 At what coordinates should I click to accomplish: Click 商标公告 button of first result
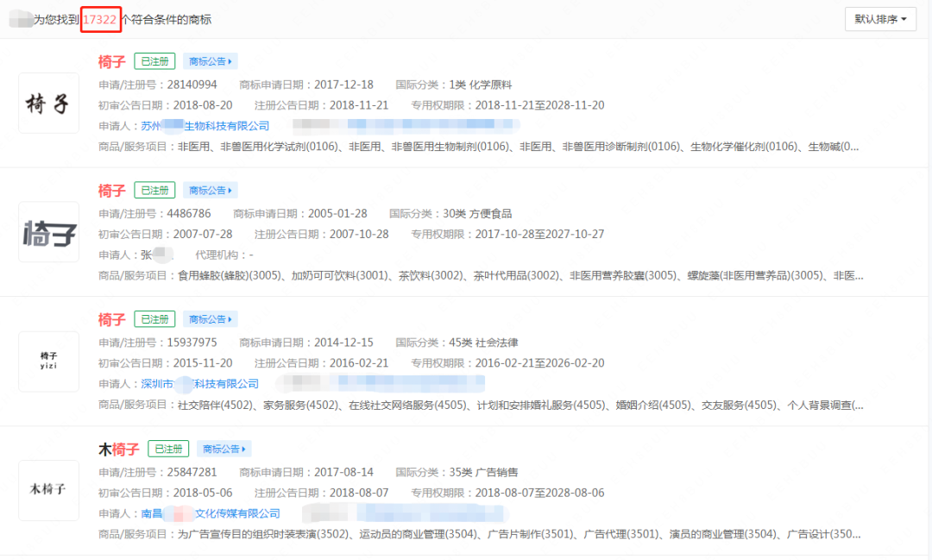tap(210, 61)
